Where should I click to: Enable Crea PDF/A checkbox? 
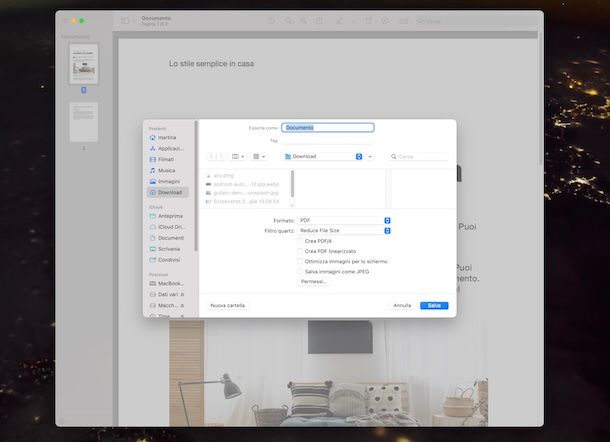point(300,241)
